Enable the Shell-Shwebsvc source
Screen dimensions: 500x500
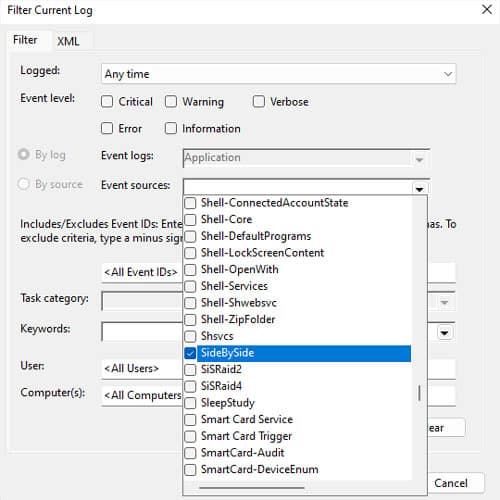pyautogui.click(x=190, y=303)
